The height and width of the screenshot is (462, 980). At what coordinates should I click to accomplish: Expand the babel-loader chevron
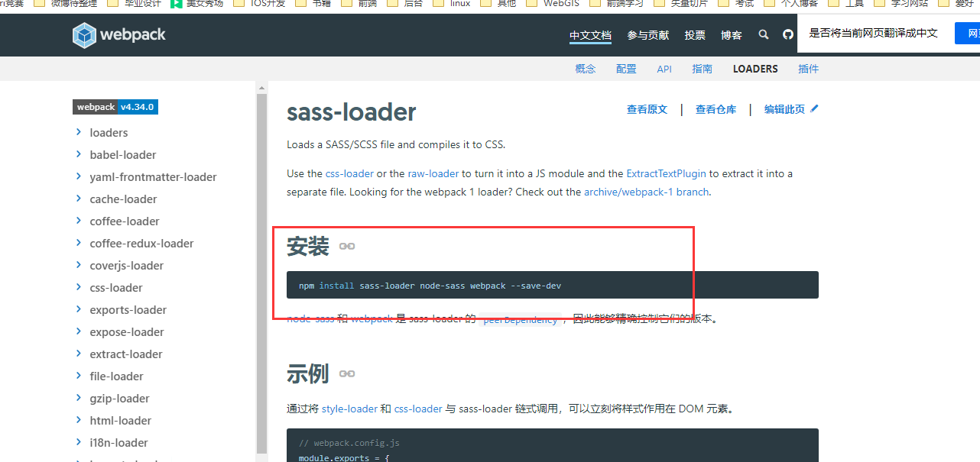click(79, 154)
